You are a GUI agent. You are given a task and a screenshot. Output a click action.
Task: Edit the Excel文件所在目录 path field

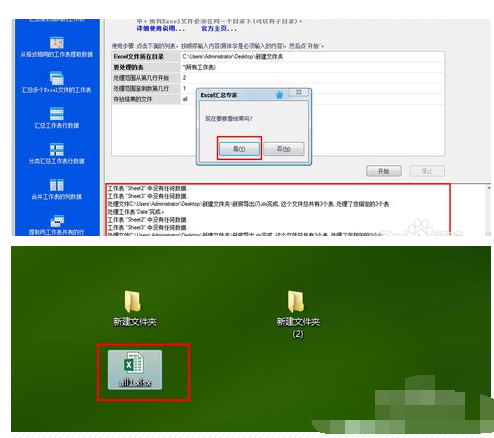[312, 57]
